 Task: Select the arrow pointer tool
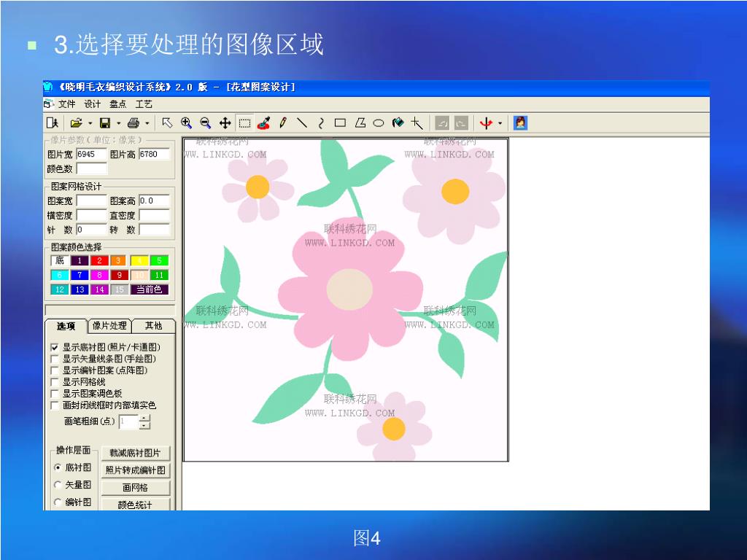point(167,123)
